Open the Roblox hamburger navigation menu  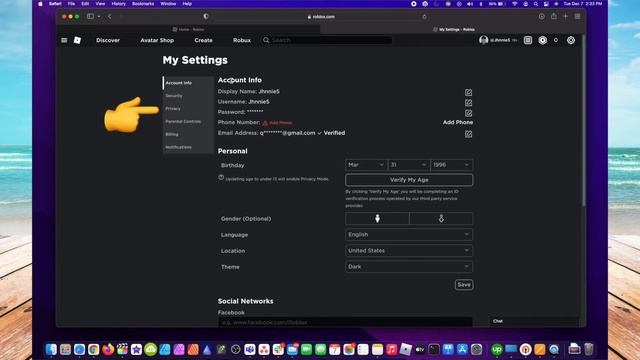pos(64,40)
